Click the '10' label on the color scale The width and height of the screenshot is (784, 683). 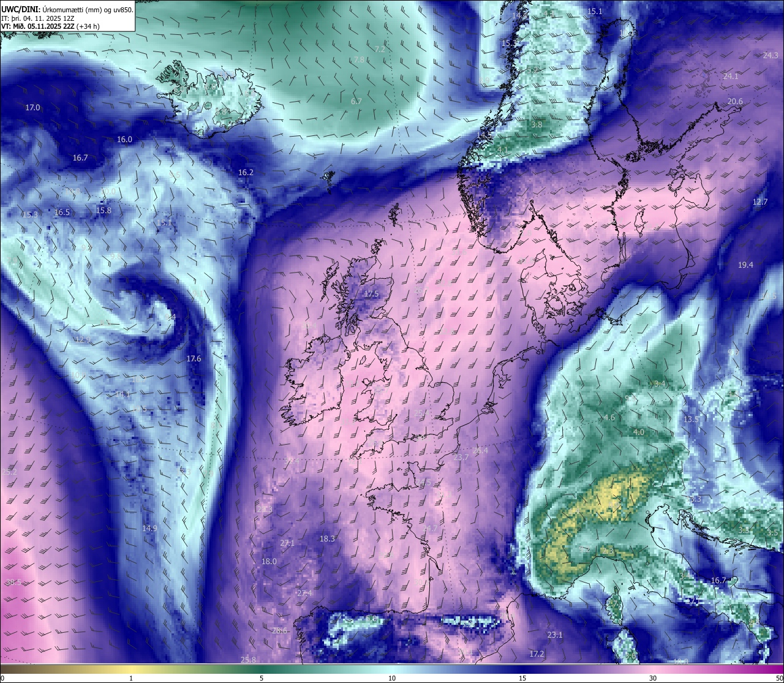(392, 678)
